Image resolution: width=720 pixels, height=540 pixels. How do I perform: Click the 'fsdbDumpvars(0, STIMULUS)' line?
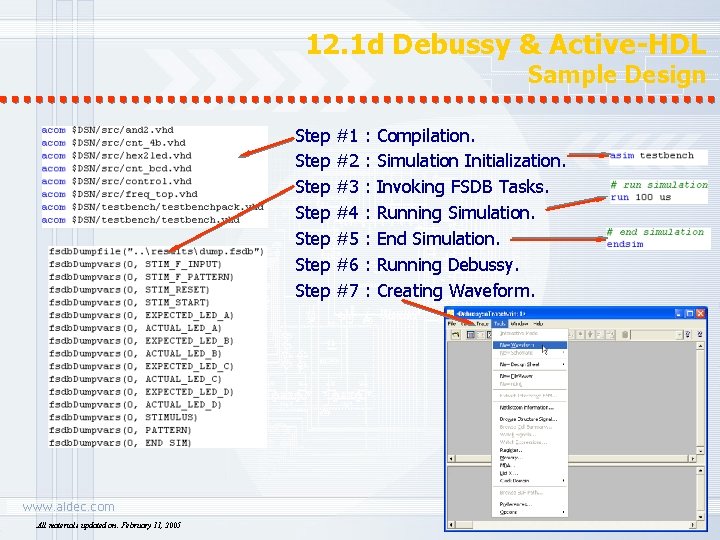123,417
